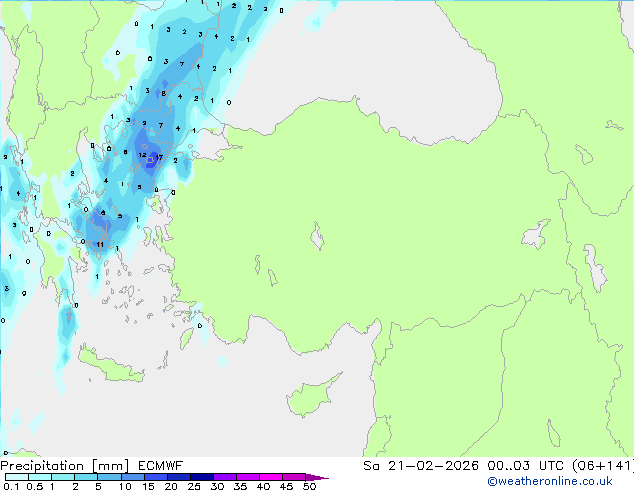
Task: Click the legend label '25'
Action: pos(194,486)
